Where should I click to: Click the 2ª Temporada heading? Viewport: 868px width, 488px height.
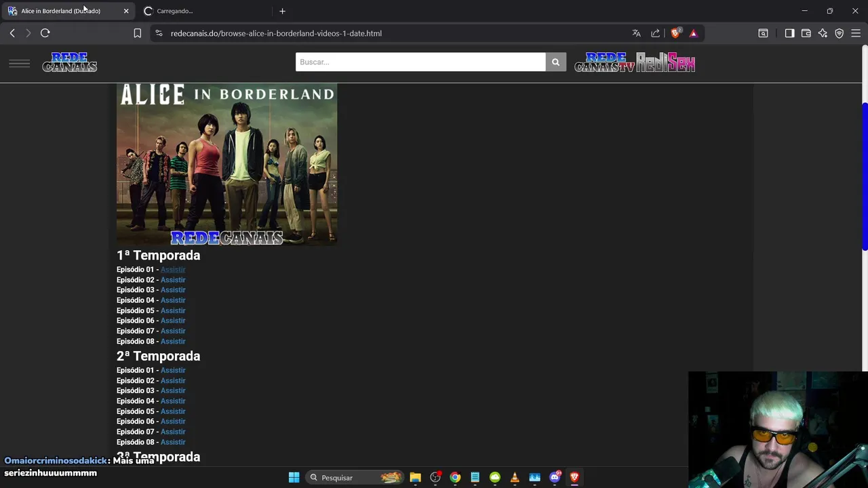(158, 356)
